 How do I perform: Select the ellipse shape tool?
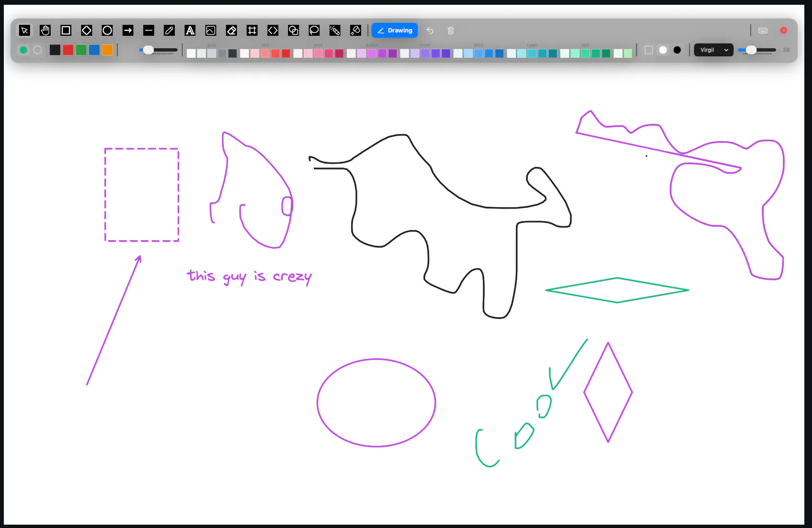107,31
